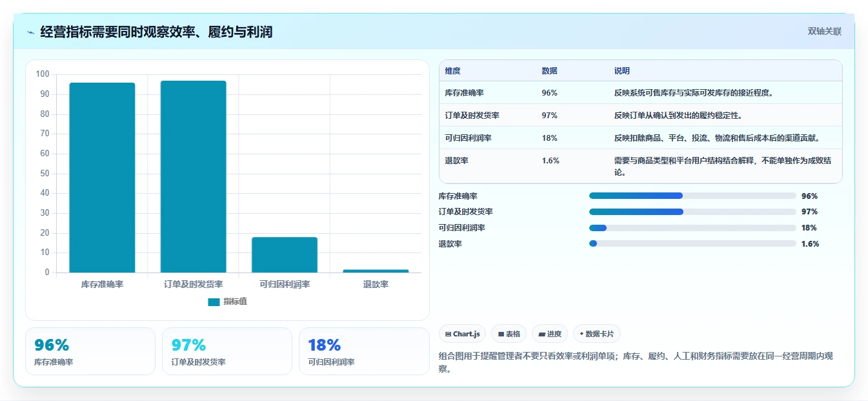Click the 订单及时发货率 bar in the chart
This screenshot has height=401, width=868.
[193, 176]
